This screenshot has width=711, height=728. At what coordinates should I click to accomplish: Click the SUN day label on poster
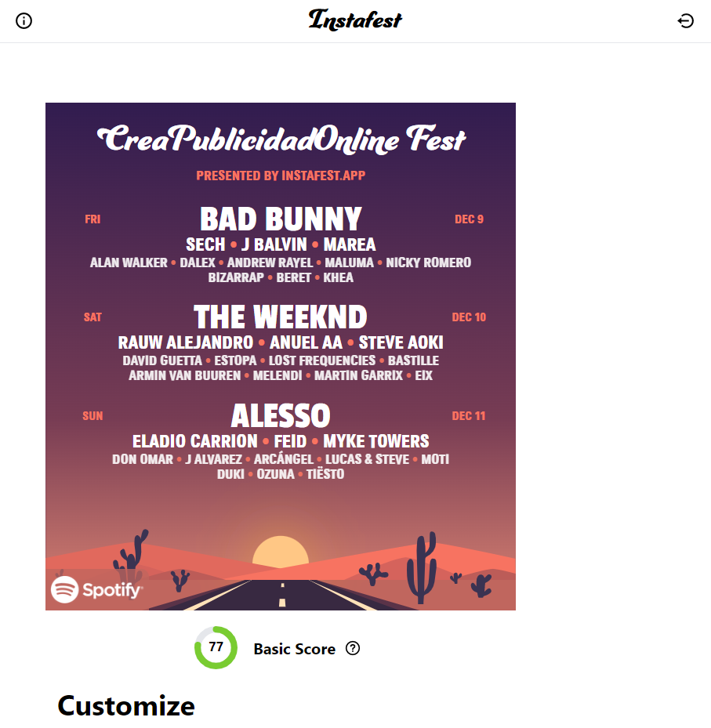[x=93, y=416]
